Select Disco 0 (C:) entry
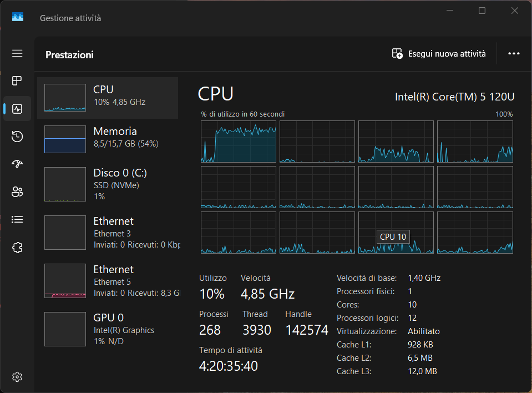 click(x=108, y=184)
